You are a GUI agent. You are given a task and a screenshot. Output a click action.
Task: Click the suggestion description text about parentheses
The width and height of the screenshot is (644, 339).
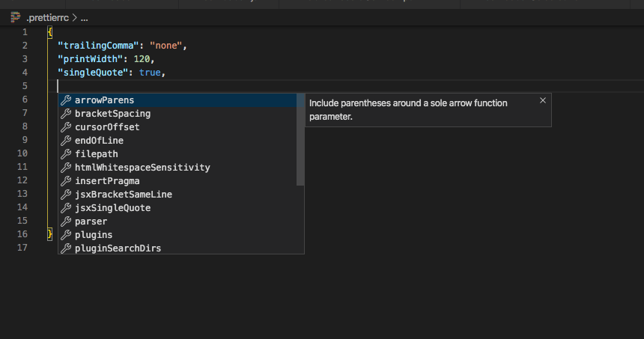pyautogui.click(x=408, y=109)
